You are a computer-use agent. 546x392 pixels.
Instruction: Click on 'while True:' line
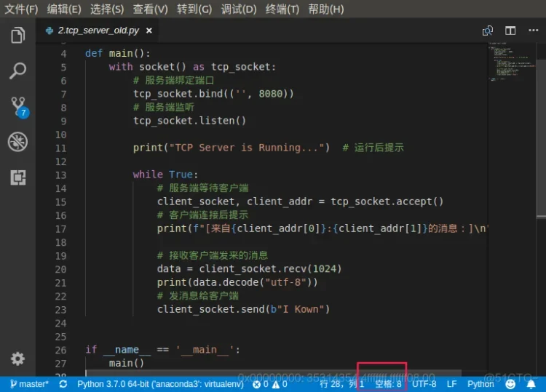tap(165, 175)
